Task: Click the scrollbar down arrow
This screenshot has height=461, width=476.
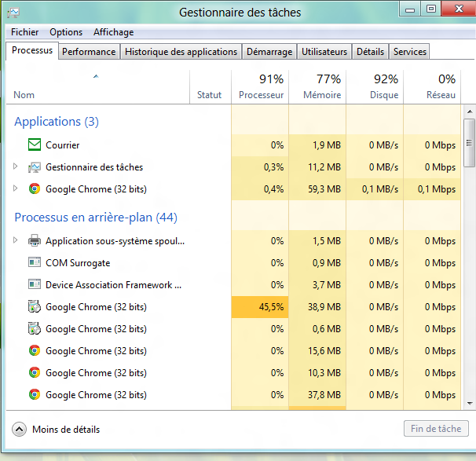Action: coord(470,404)
